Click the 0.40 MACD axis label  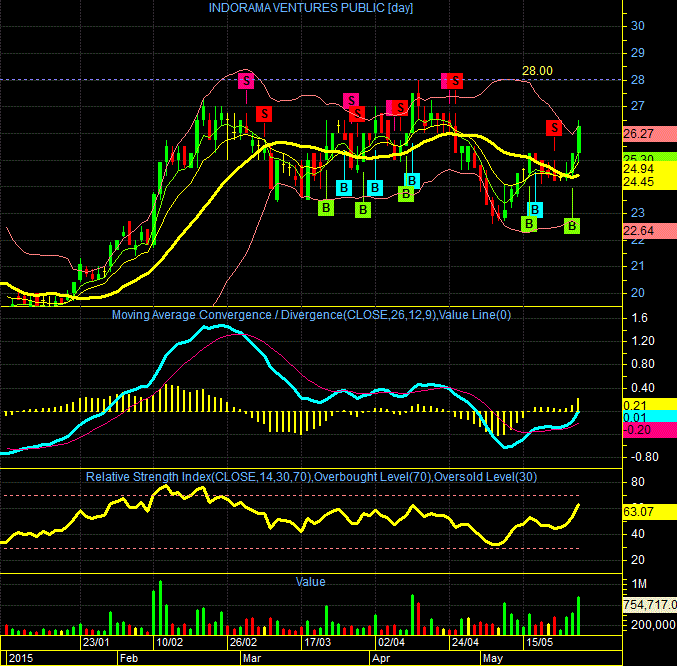643,388
